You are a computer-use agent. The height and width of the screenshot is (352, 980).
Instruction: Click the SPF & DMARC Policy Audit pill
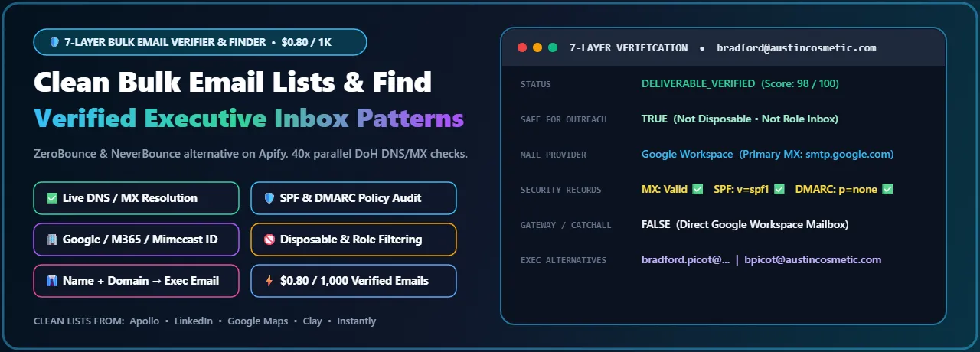(354, 198)
